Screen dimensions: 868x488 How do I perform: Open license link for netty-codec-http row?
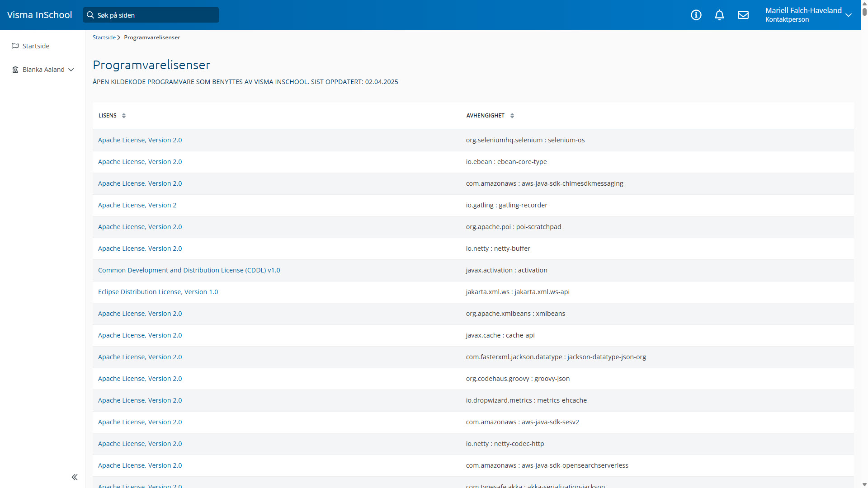point(140,444)
